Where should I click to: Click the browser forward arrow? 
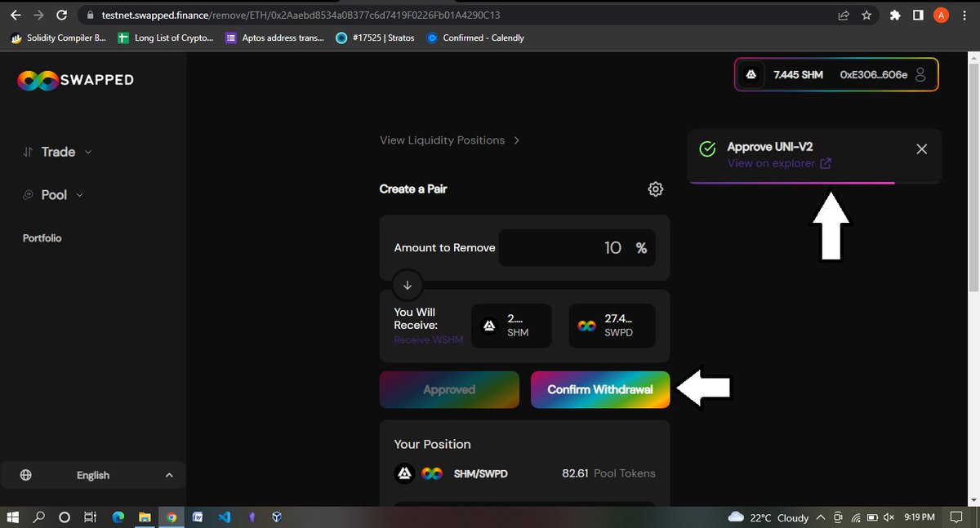[x=39, y=15]
